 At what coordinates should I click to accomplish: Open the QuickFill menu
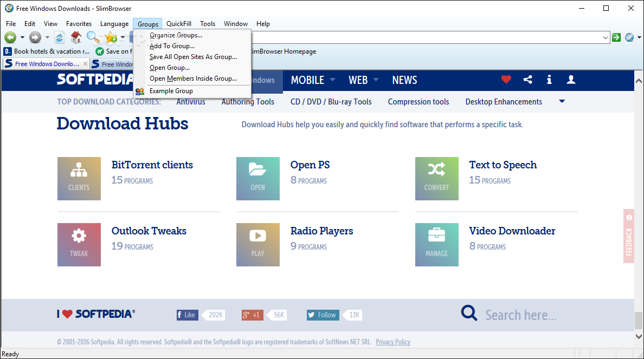point(179,24)
